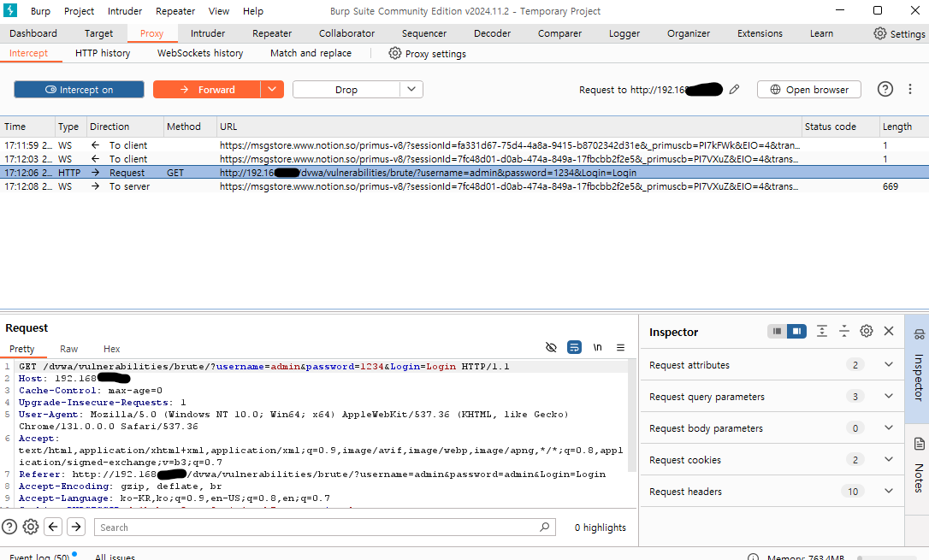Screen dimensions: 929x560
Task: Drop the intercepted request
Action: pyautogui.click(x=346, y=90)
